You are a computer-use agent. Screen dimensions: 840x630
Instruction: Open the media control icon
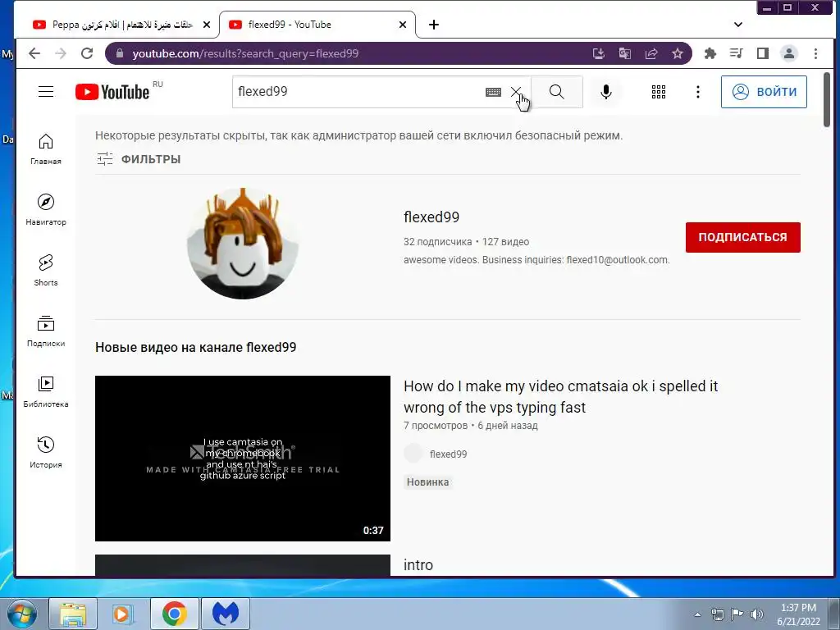click(x=736, y=53)
